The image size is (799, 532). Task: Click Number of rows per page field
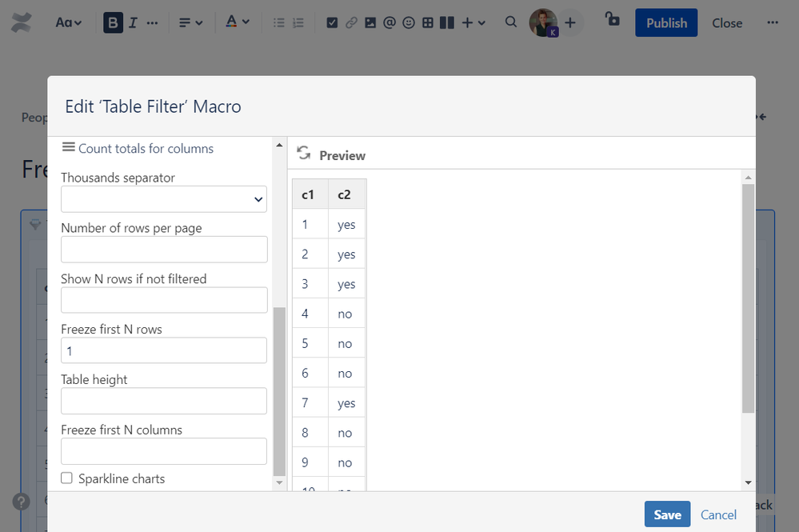point(164,250)
